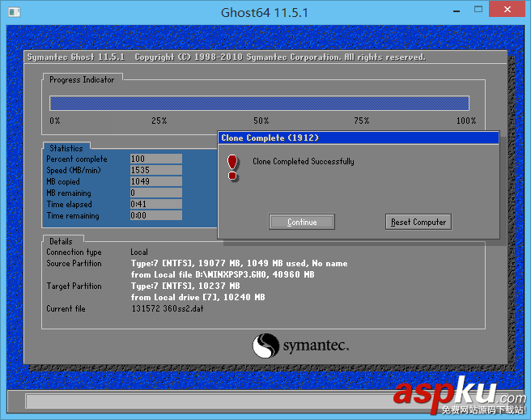
Task: Click the Percent complete label
Action: 77,159
